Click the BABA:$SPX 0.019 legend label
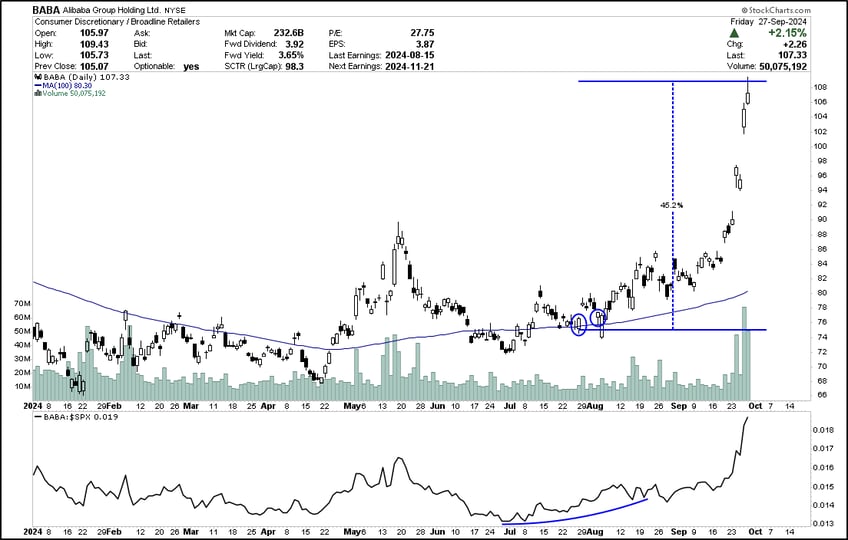The width and height of the screenshot is (848, 540). tap(81, 417)
